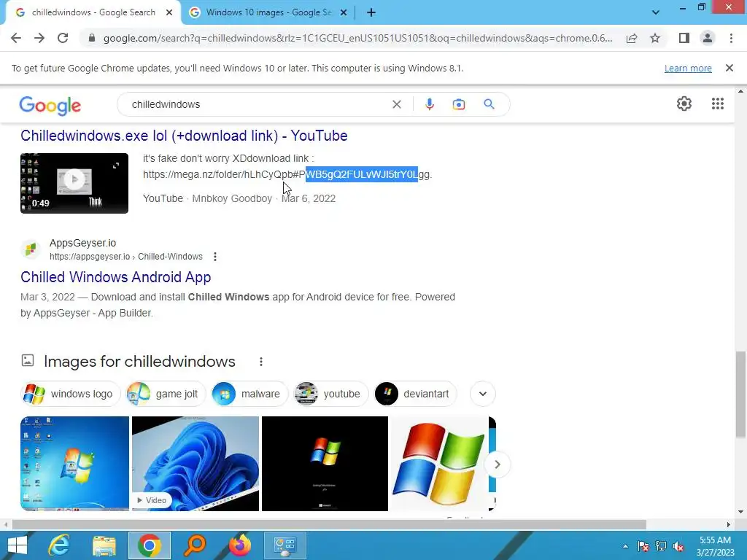Filter images by malware chip
Viewport: 747px width, 560px height.
(x=249, y=394)
